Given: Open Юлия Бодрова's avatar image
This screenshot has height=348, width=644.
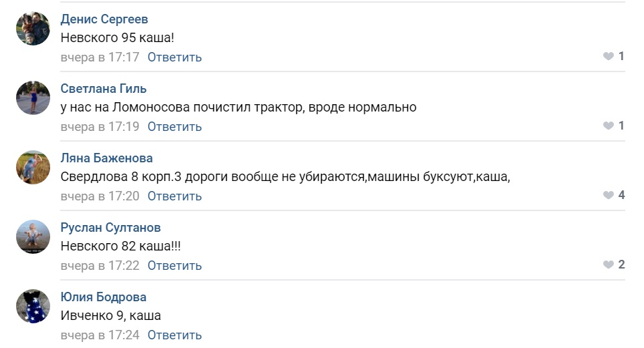Looking at the screenshot, I should click(33, 306).
